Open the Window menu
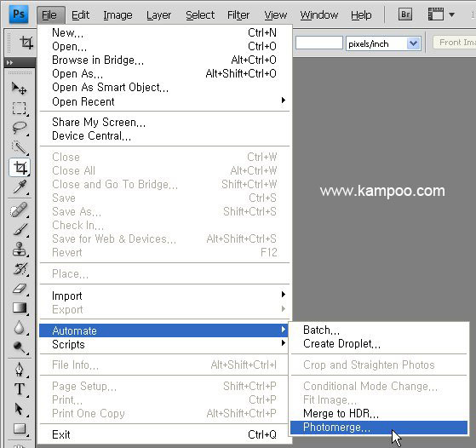This screenshot has height=448, width=476. (x=319, y=14)
